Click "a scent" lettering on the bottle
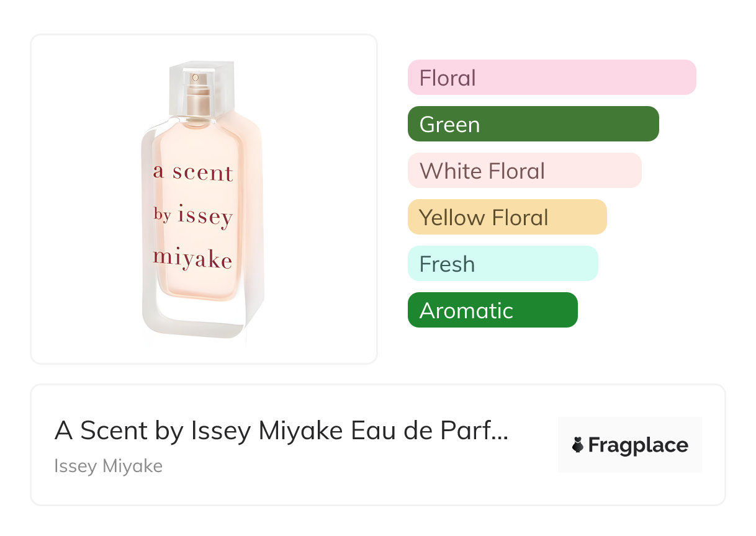The height and width of the screenshot is (536, 756). (193, 172)
